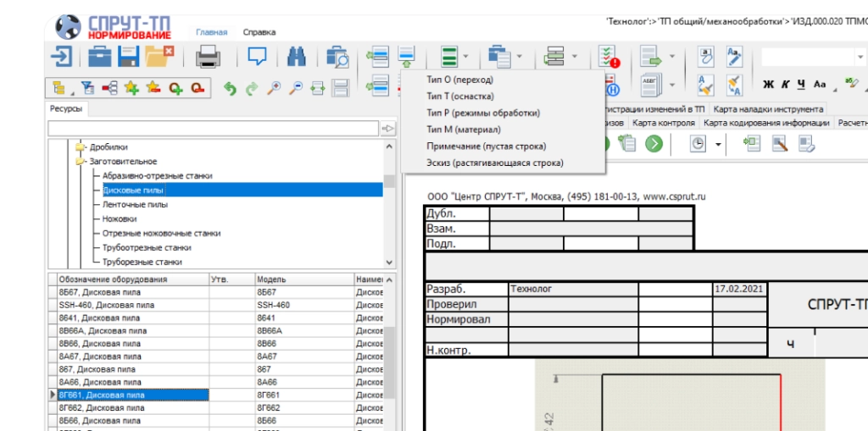The image size is (868, 431).
Task: Open search with the binoculars icon
Action: pos(296,57)
